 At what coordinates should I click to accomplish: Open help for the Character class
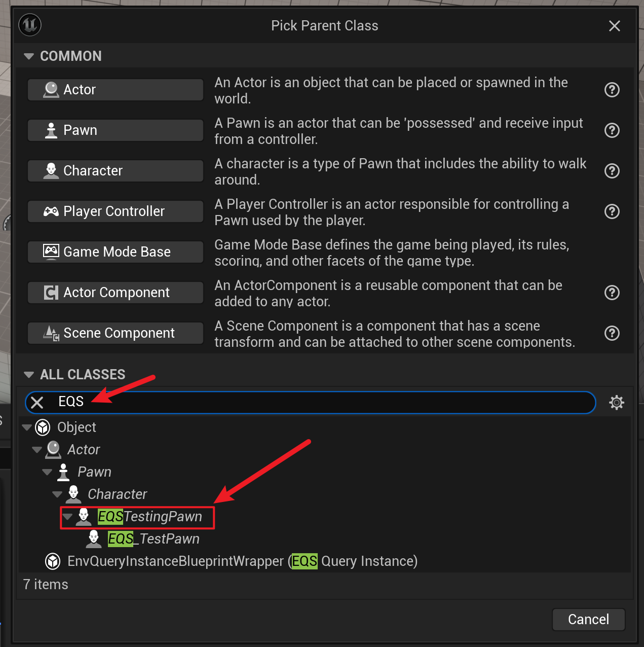pos(612,171)
